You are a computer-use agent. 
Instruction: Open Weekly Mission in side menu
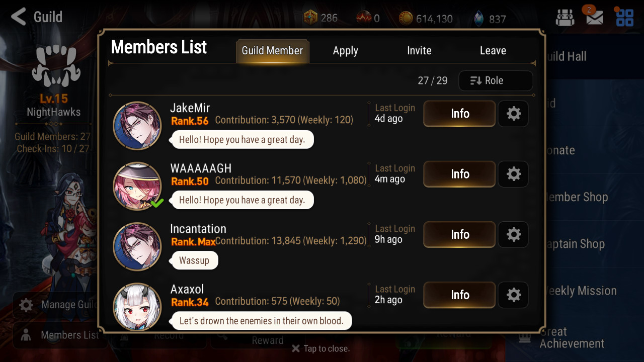pos(581,291)
